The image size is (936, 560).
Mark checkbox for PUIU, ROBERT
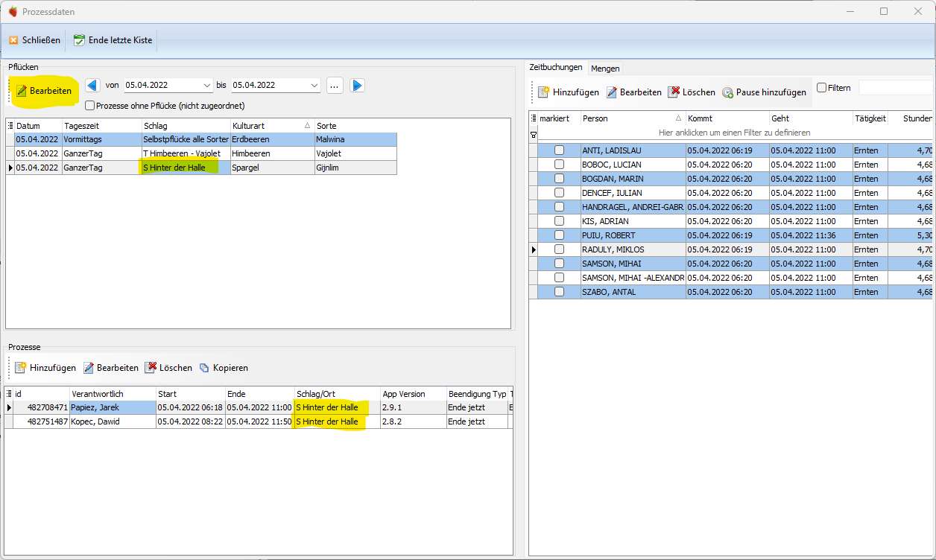(559, 235)
